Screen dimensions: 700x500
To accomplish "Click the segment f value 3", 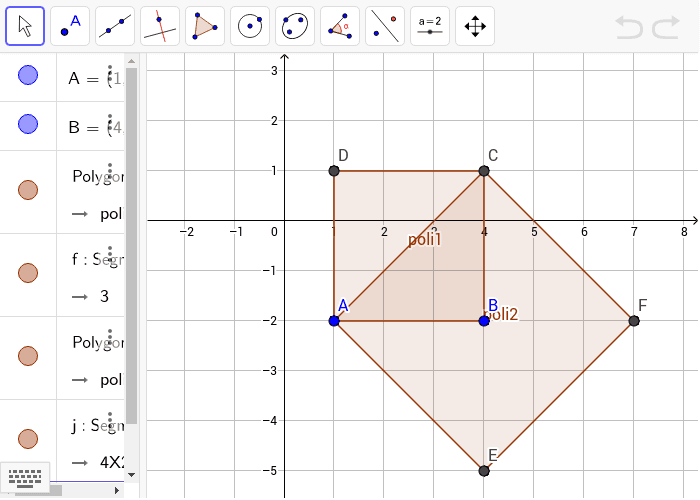I will point(104,296).
